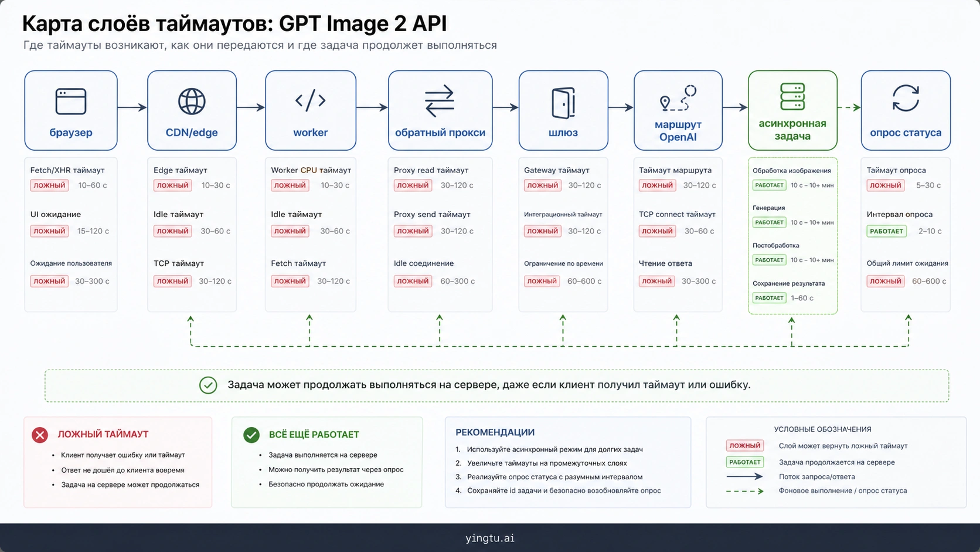Click the 'Постобработка' text

click(x=776, y=246)
